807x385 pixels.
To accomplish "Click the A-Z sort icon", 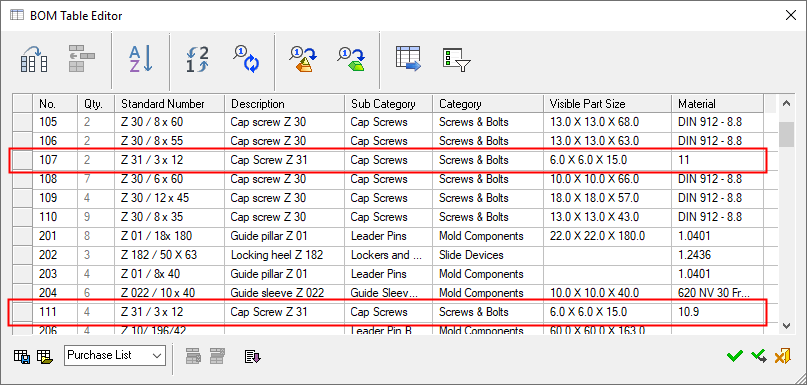I will point(140,59).
